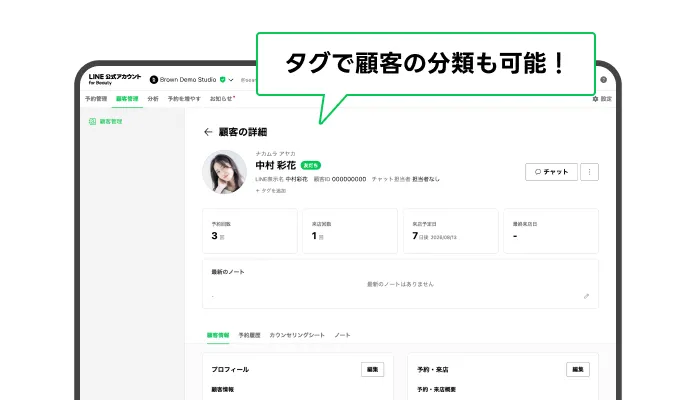Viewport: 696px width, 400px height.
Task: Go back using the arrow beside 顧客の詳細
Action: point(208,132)
